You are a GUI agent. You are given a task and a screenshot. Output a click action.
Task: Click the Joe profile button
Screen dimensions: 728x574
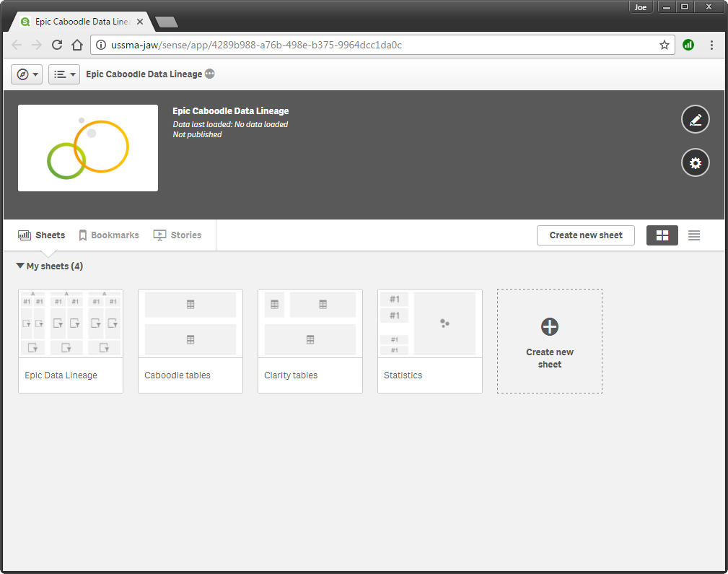point(641,7)
